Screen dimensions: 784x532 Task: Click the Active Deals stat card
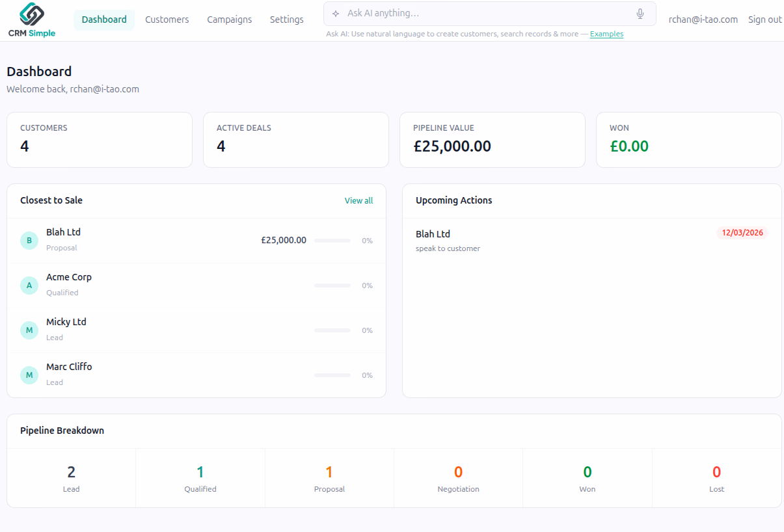[296, 140]
